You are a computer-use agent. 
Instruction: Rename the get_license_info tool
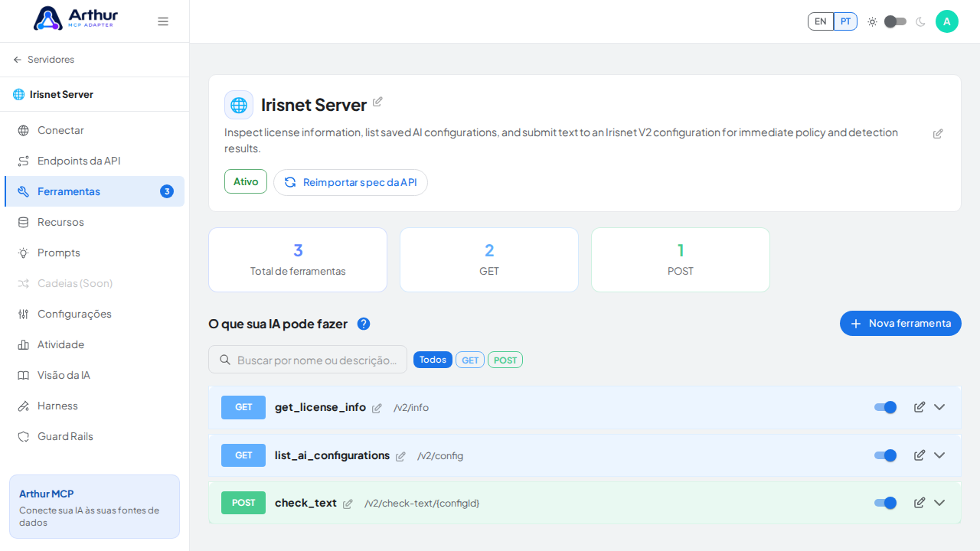point(377,409)
